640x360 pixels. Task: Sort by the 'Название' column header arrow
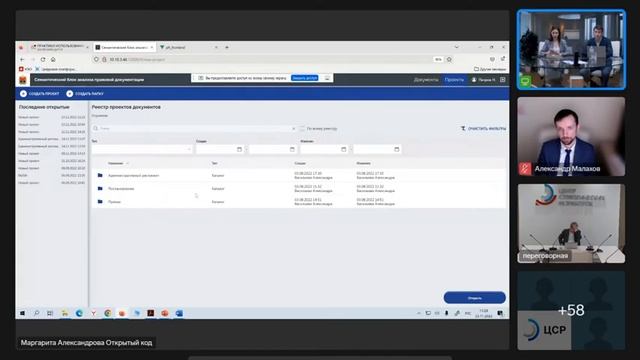[127, 163]
